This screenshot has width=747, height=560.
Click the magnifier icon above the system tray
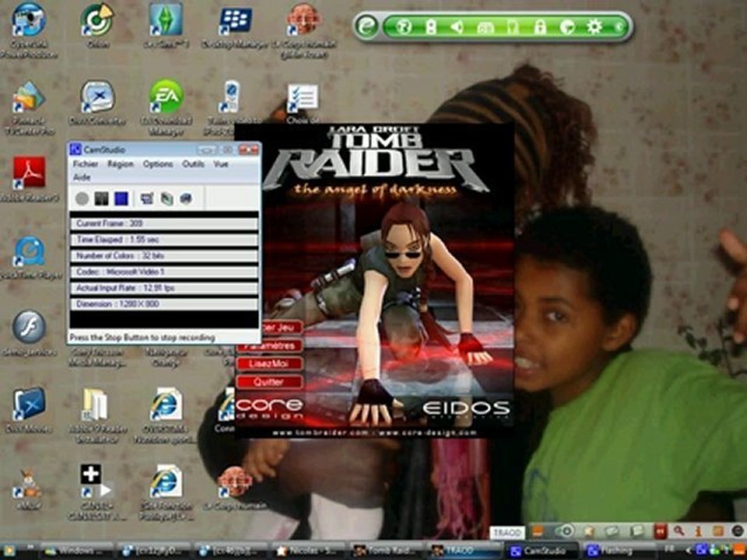(x=679, y=530)
